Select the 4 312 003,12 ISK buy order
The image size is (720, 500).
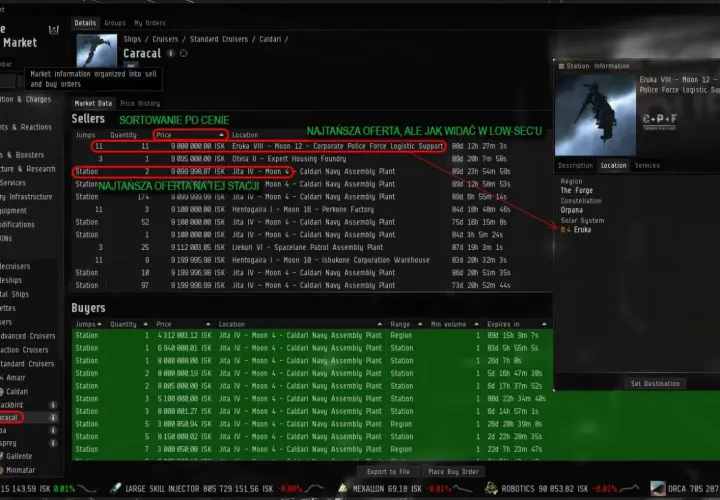[312, 335]
